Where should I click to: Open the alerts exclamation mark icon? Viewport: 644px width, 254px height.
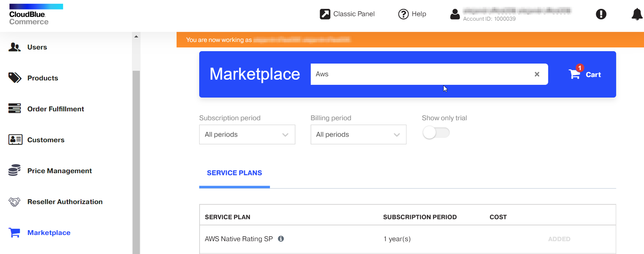(601, 14)
